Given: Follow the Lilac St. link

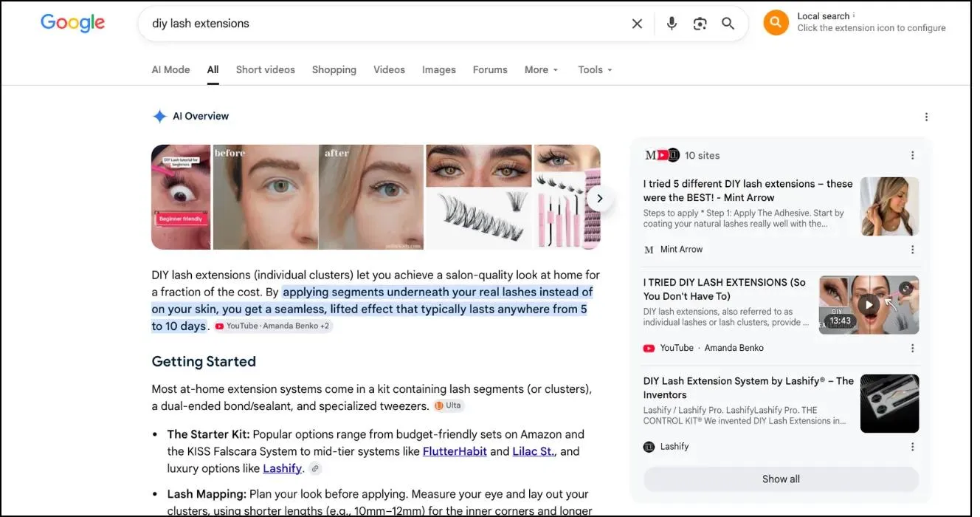Looking at the screenshot, I should [x=534, y=451].
